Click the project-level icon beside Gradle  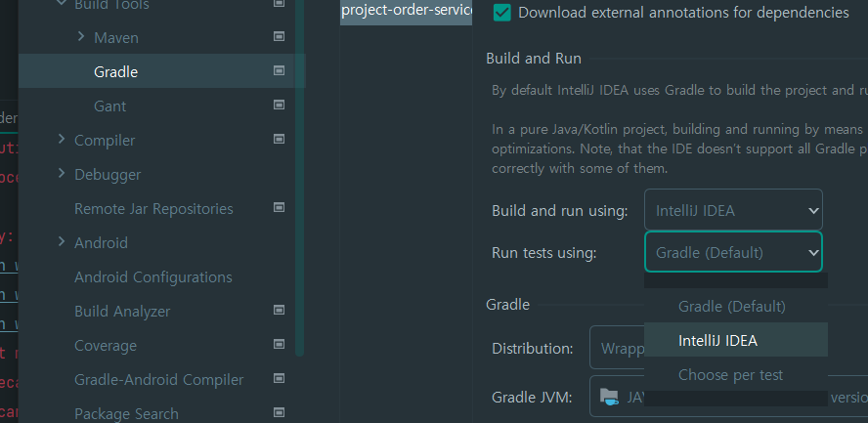(279, 70)
